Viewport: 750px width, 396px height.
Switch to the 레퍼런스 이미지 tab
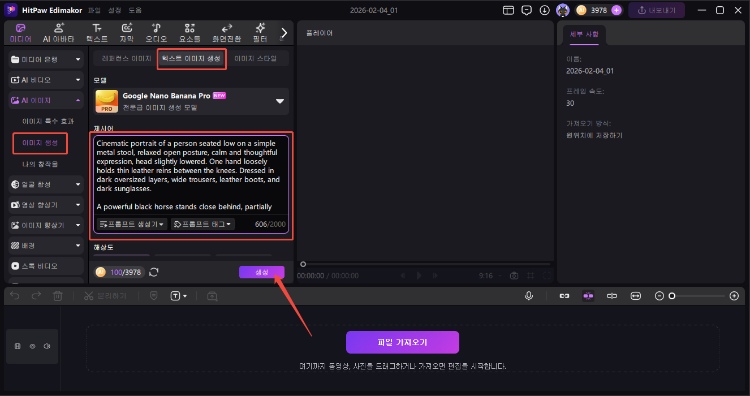(126, 58)
